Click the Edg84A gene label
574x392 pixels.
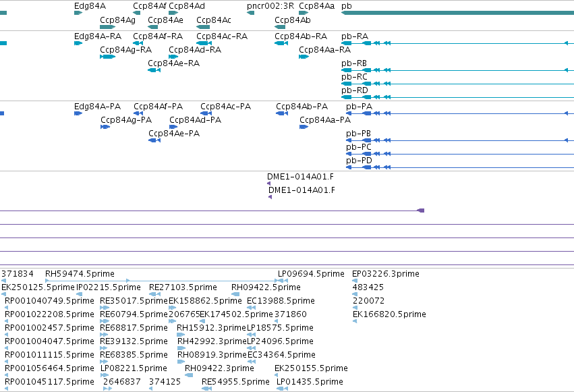(90, 6)
